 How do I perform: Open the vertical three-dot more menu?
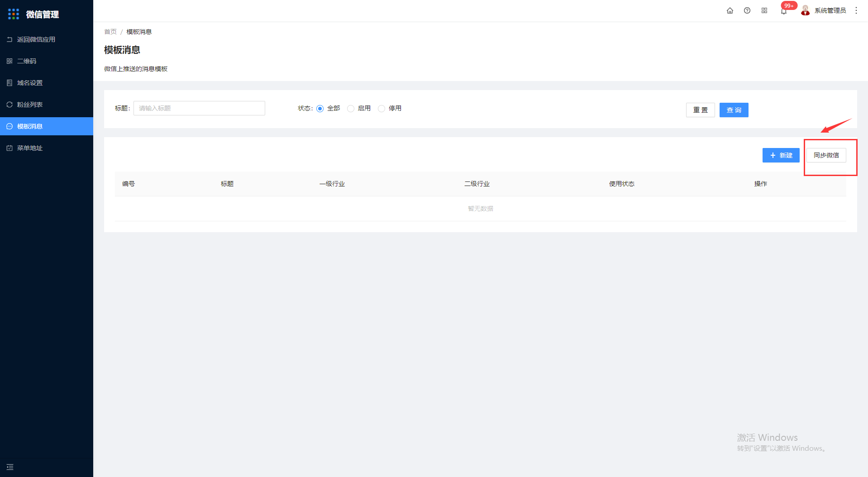point(856,10)
